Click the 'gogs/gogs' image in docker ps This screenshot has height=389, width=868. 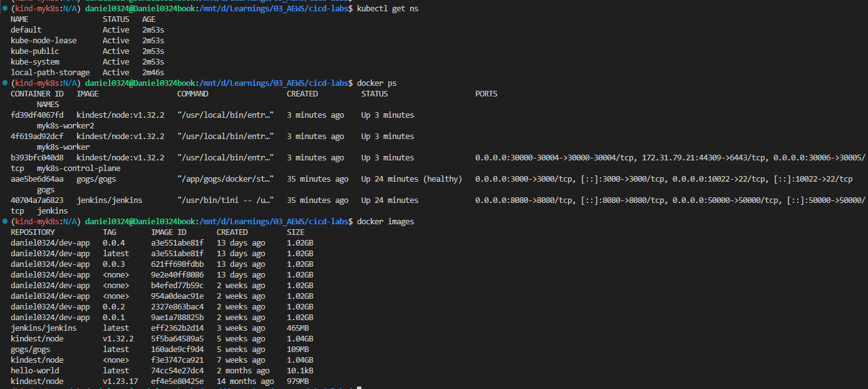(96, 179)
